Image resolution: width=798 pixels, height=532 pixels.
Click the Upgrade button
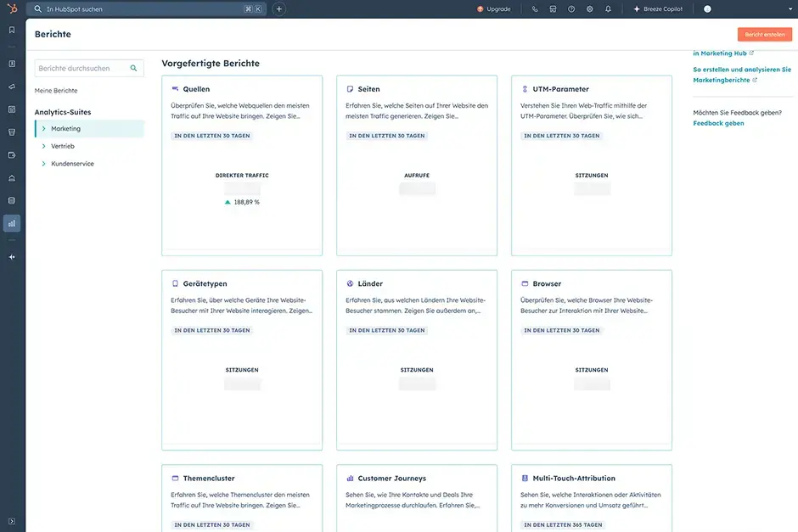pos(493,9)
